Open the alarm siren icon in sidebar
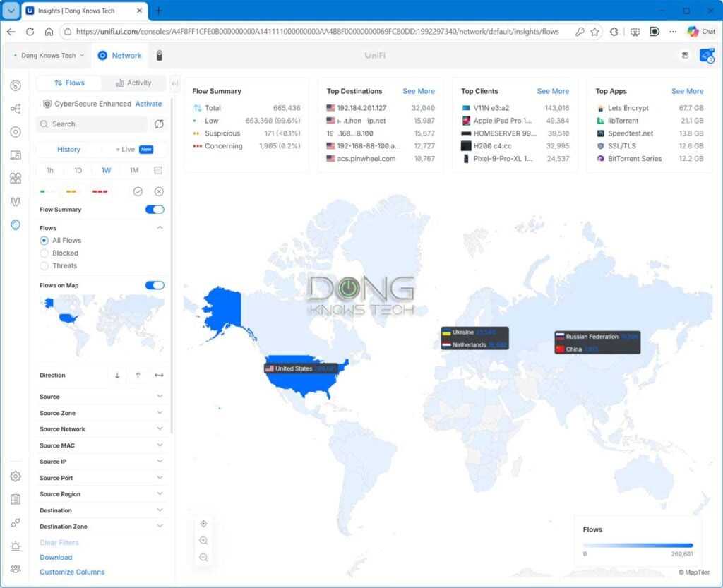Screen dimensions: 723x588 [x=16, y=546]
